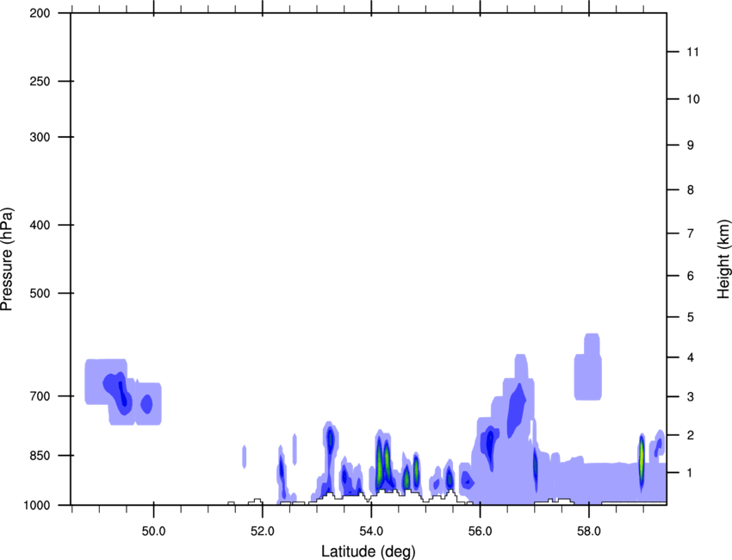732x560 pixels.
Task: Click the 50.0 latitude tick label
Action: tap(153, 532)
